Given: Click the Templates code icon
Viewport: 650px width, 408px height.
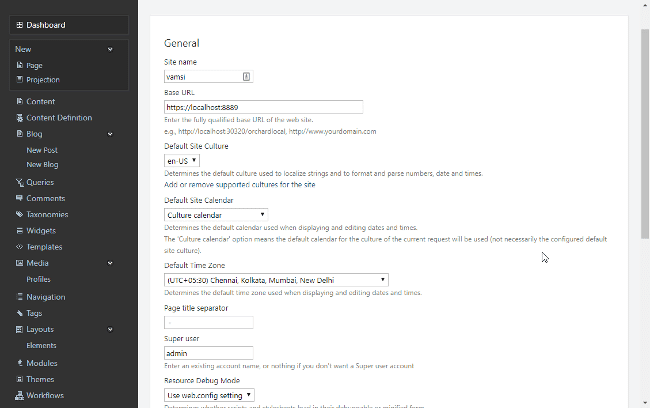Looking at the screenshot, I should (20, 247).
